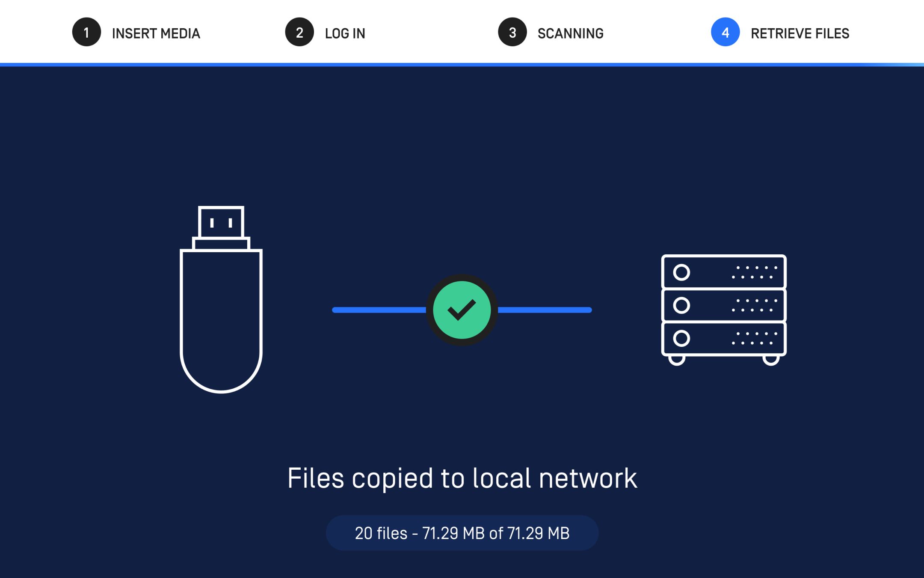Click the USB connector plug at top
The height and width of the screenshot is (578, 924).
coord(221,222)
